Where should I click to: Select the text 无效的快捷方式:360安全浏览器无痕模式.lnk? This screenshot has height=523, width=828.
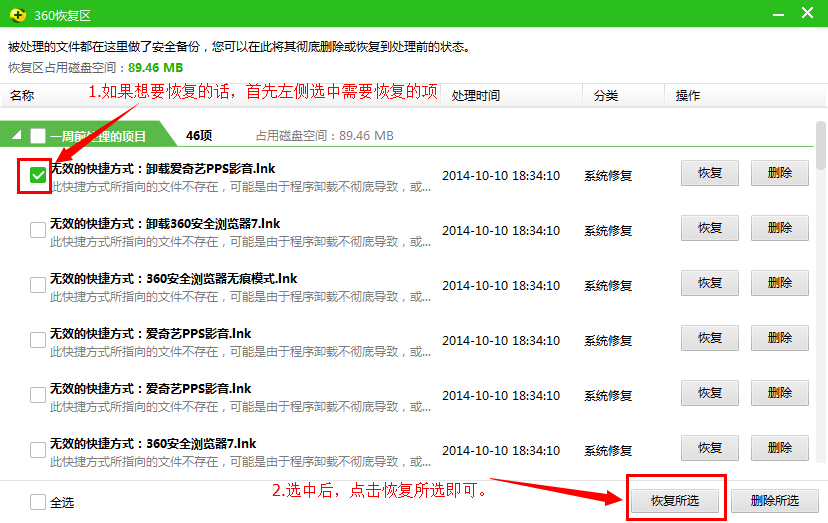[x=174, y=278]
